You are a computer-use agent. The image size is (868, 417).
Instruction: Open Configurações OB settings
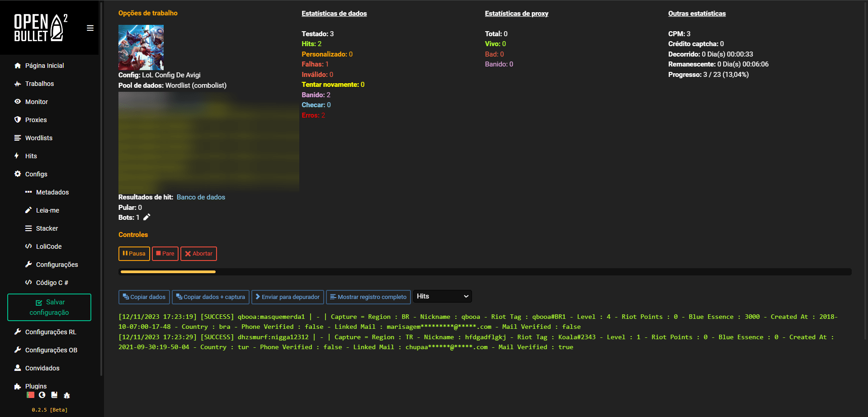pyautogui.click(x=51, y=350)
